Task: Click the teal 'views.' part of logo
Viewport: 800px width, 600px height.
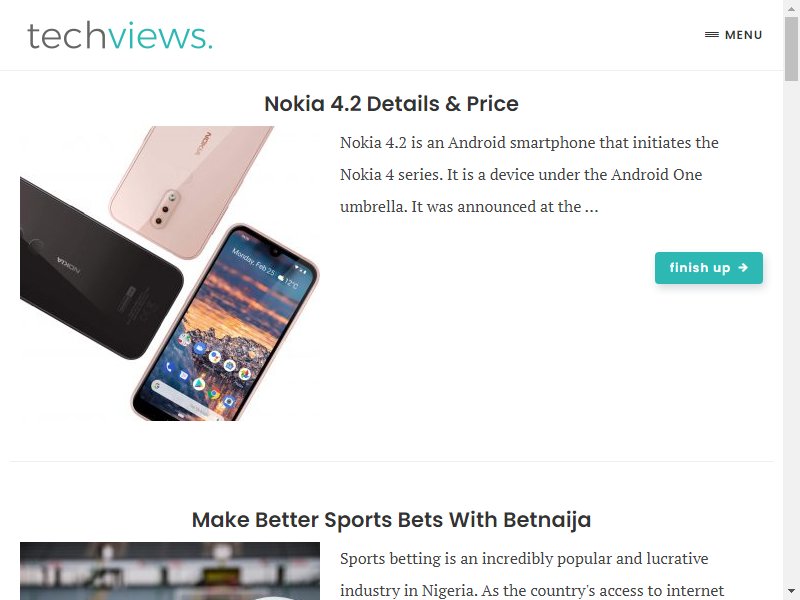Action: tap(160, 36)
